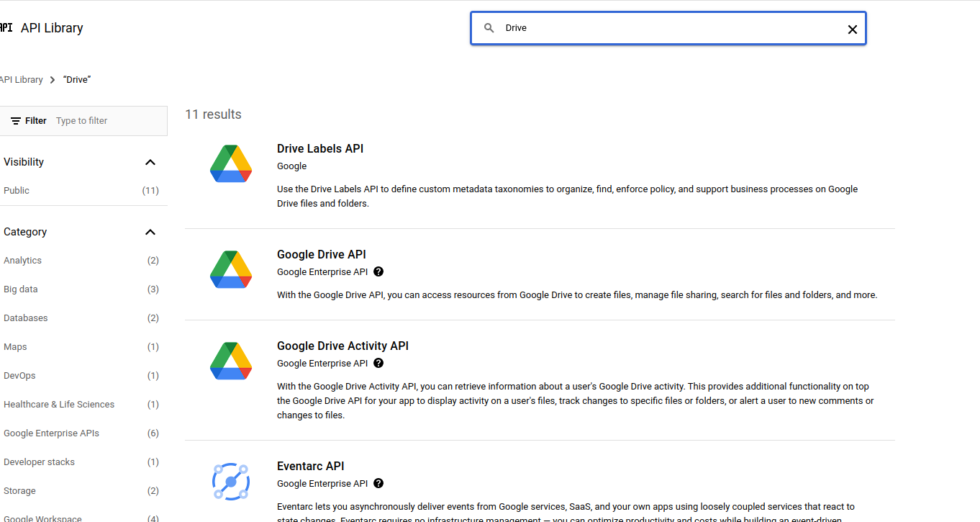Click the "11 results" count text
Image resolution: width=980 pixels, height=522 pixels.
point(213,114)
